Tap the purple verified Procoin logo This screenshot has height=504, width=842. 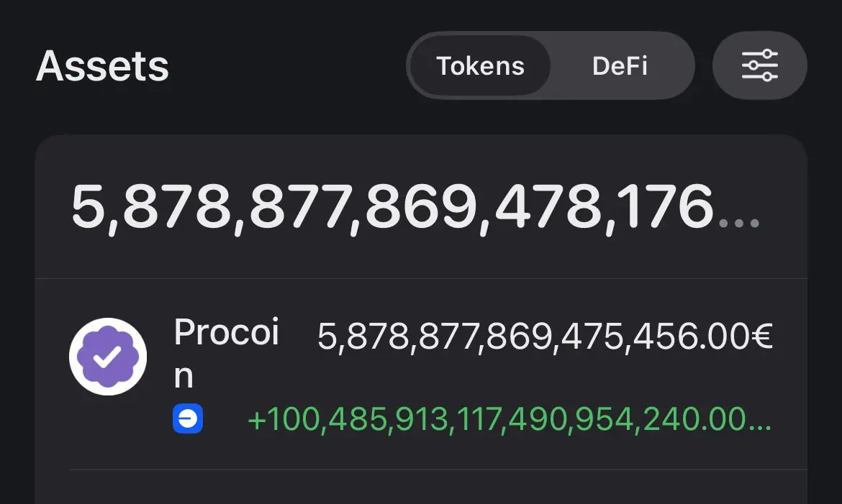click(108, 357)
